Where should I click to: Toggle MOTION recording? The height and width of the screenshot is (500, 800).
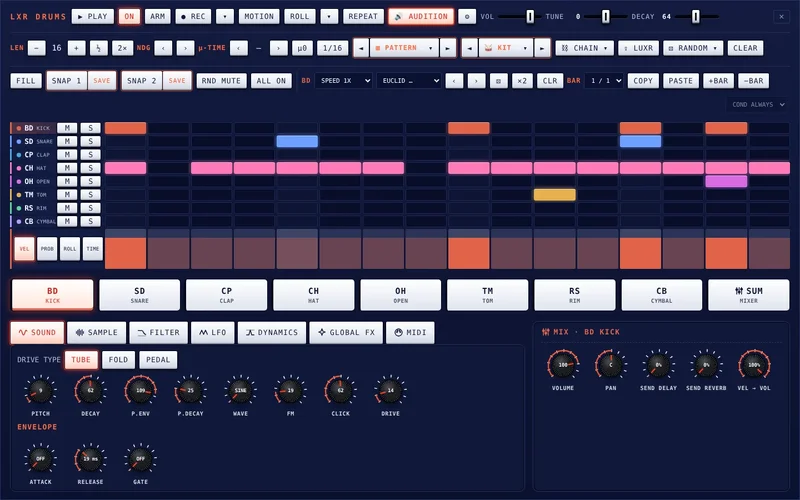[259, 16]
